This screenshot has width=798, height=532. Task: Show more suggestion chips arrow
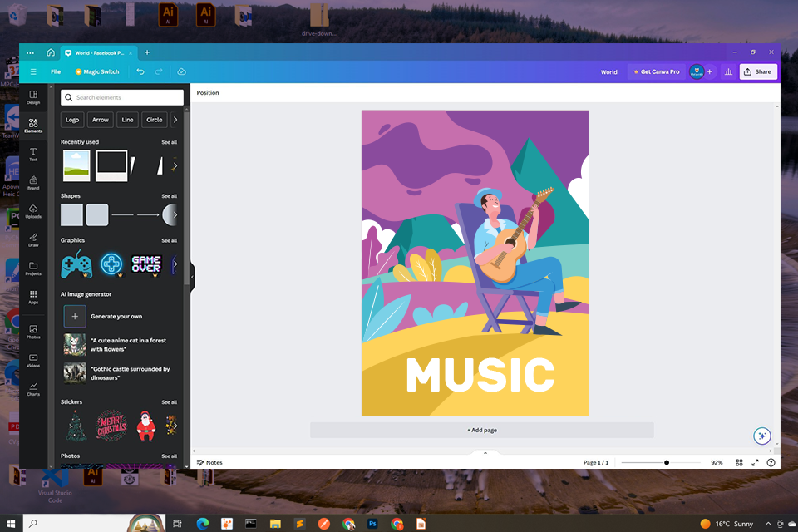175,120
